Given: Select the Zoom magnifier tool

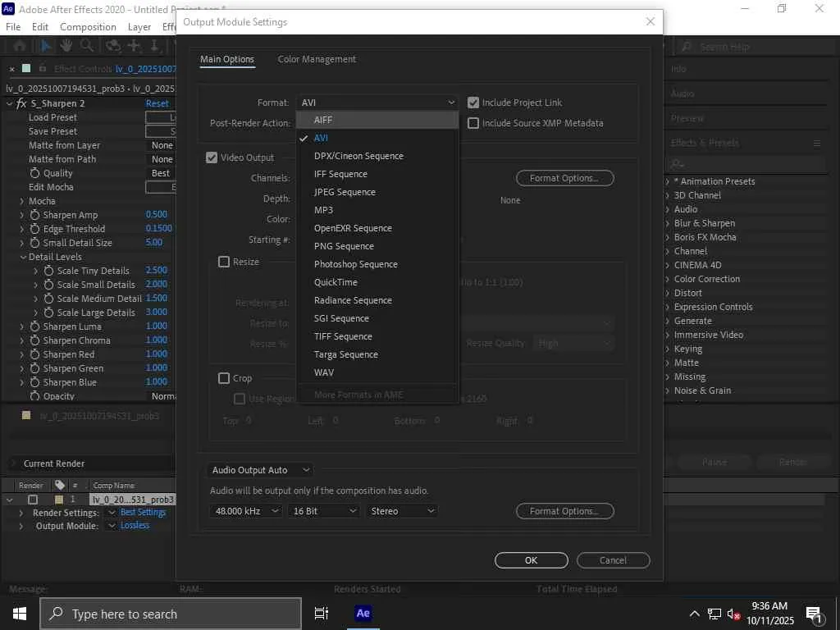Looking at the screenshot, I should (x=87, y=46).
